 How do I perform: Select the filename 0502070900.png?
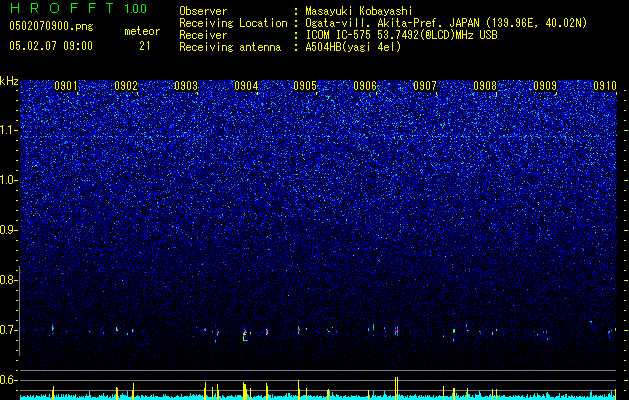tap(51, 27)
